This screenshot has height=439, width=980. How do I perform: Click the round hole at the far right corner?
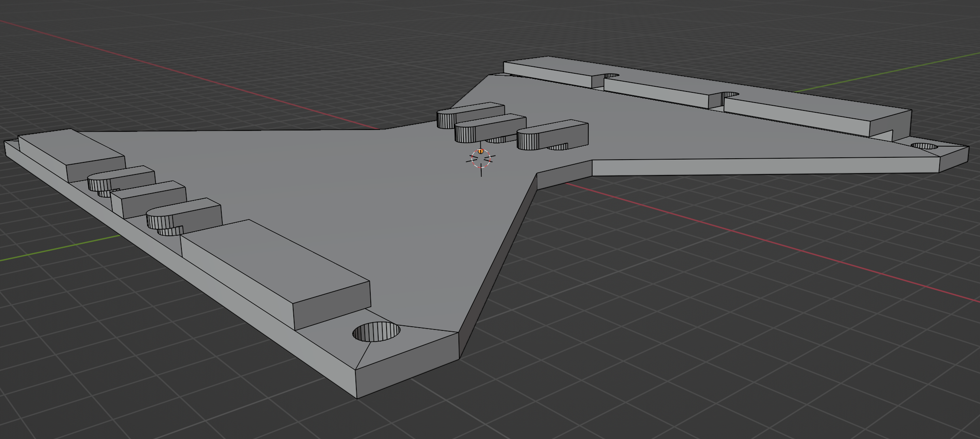point(924,147)
